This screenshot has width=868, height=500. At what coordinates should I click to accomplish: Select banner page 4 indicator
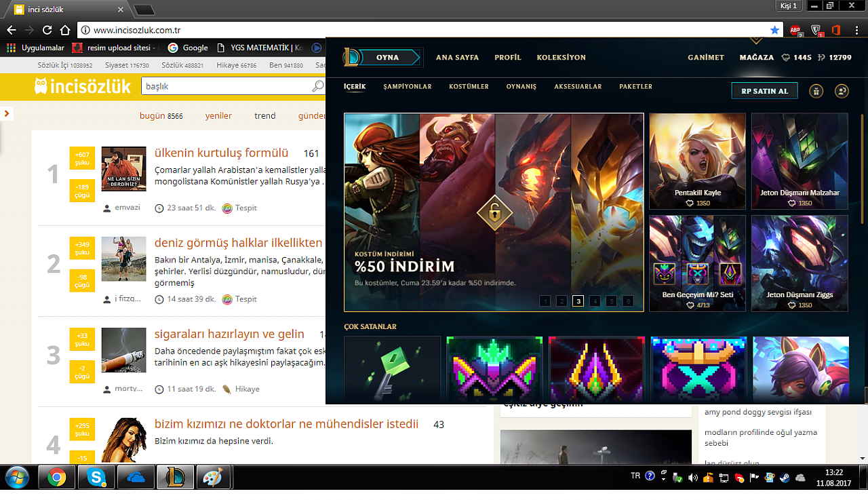[x=595, y=301]
